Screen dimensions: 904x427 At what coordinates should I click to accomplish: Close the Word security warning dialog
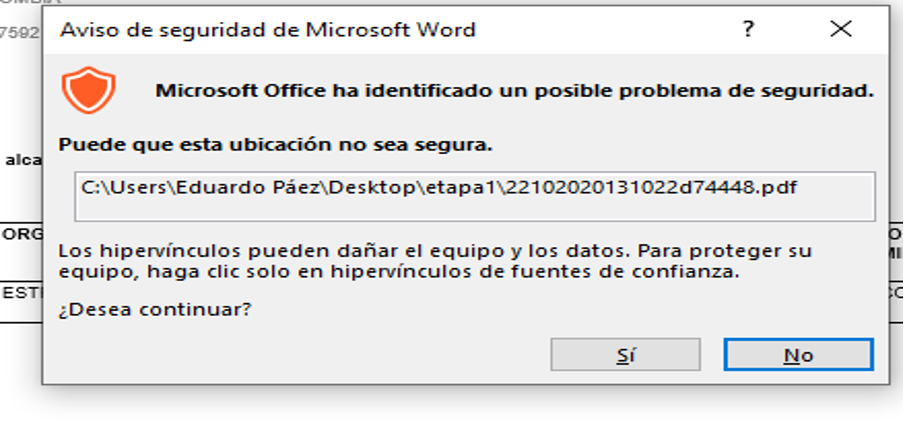(841, 29)
